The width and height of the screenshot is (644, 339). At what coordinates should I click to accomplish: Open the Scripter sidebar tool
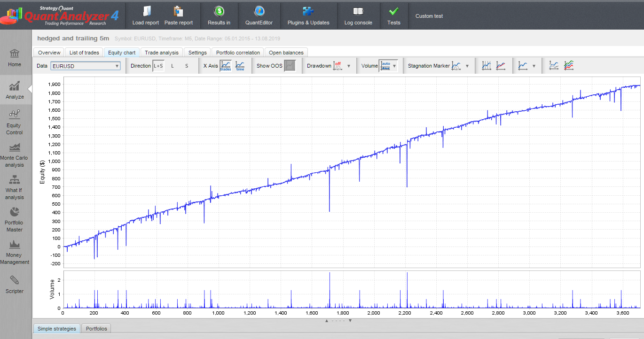point(14,284)
